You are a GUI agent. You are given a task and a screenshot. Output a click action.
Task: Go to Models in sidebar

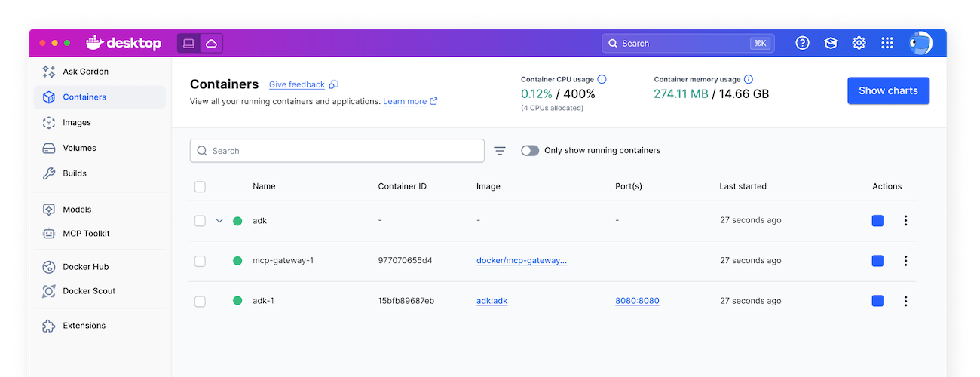click(100, 210)
